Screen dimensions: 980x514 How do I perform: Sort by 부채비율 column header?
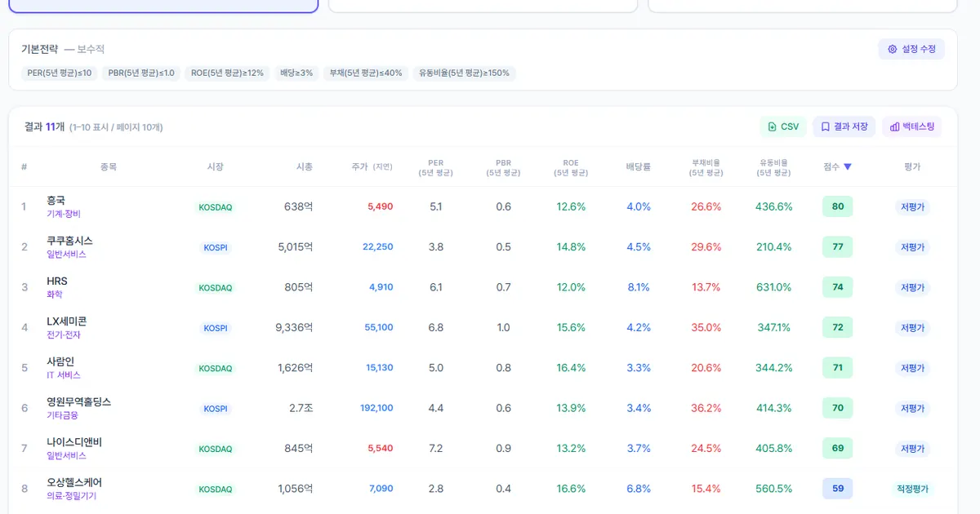click(706, 167)
